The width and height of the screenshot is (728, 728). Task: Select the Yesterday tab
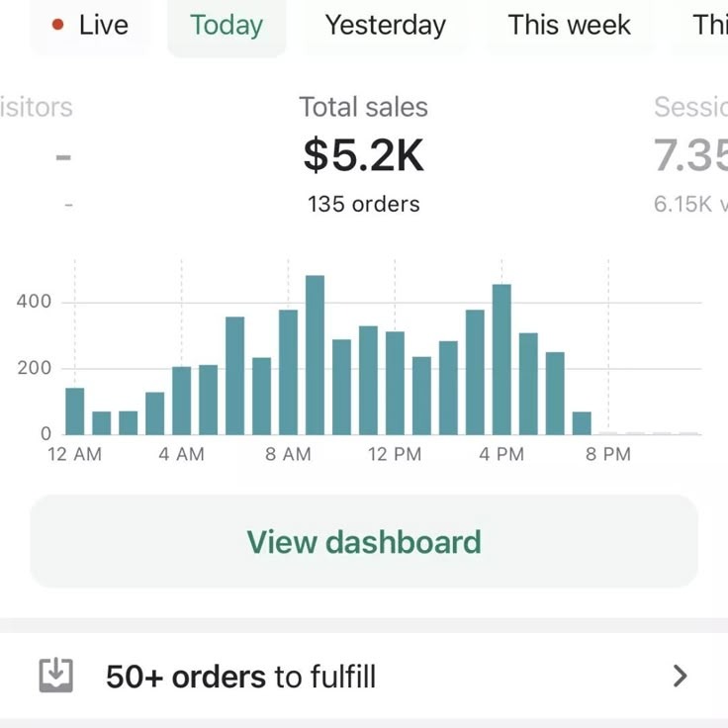[385, 26]
